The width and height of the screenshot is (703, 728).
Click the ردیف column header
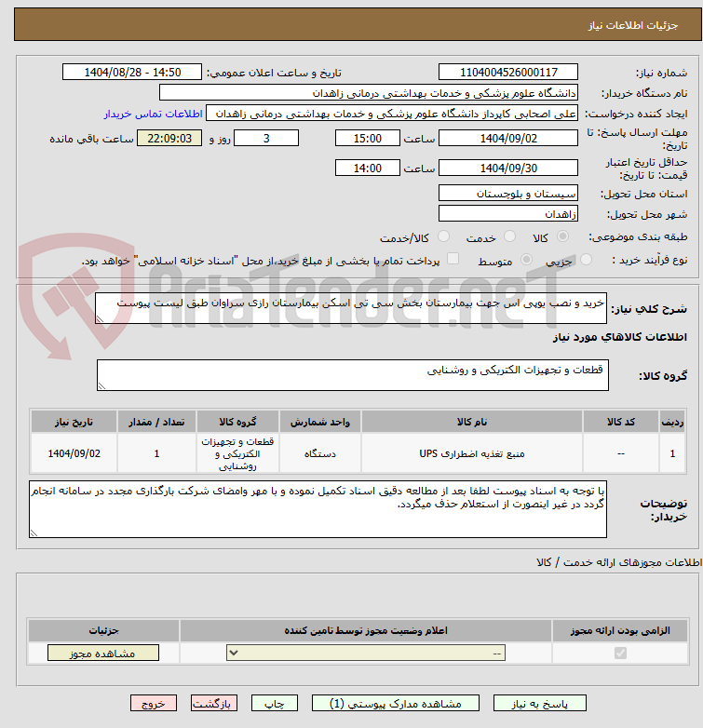tap(672, 422)
